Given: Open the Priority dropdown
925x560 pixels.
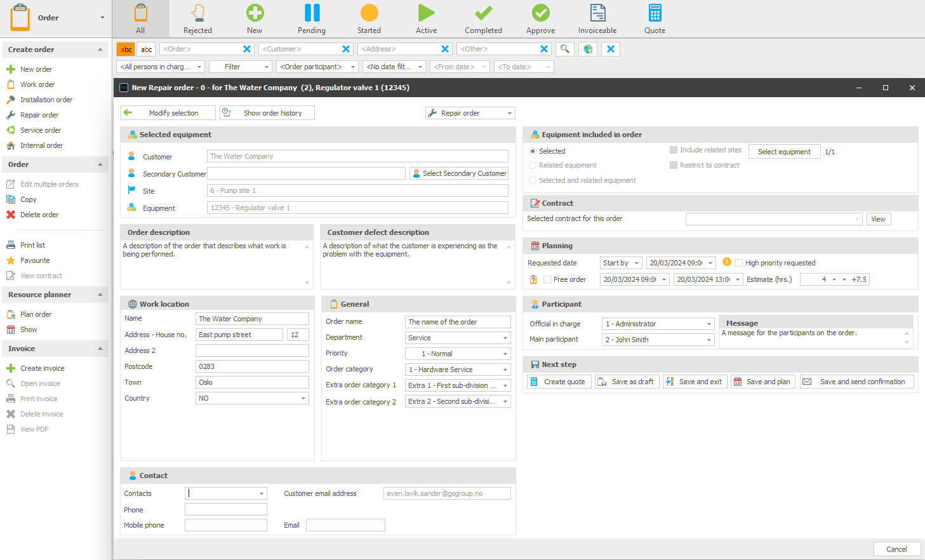Looking at the screenshot, I should coord(458,354).
